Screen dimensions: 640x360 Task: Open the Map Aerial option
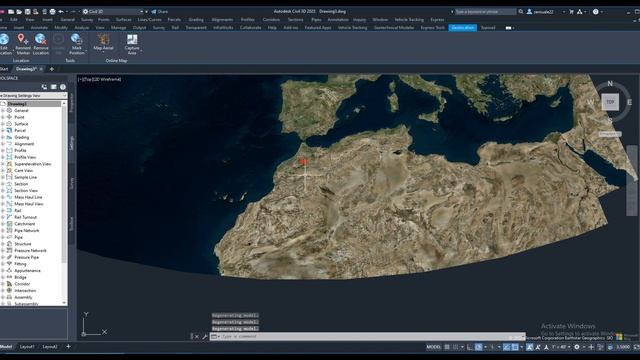tap(103, 42)
